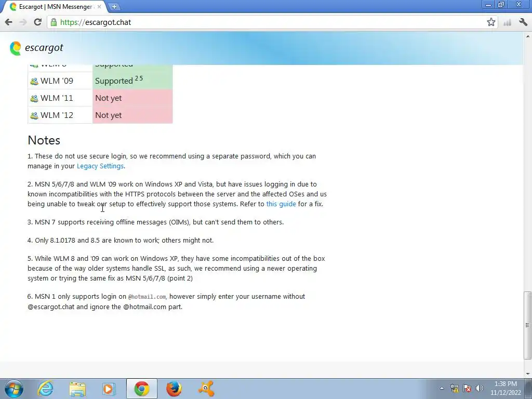Click the Action Center flag icon
This screenshot has height=399, width=532.
coord(467,388)
